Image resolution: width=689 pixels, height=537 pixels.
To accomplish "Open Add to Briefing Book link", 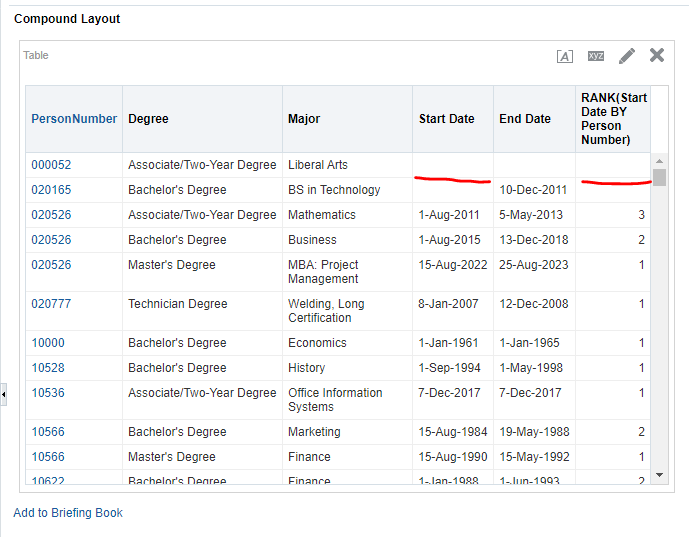I will [x=68, y=513].
